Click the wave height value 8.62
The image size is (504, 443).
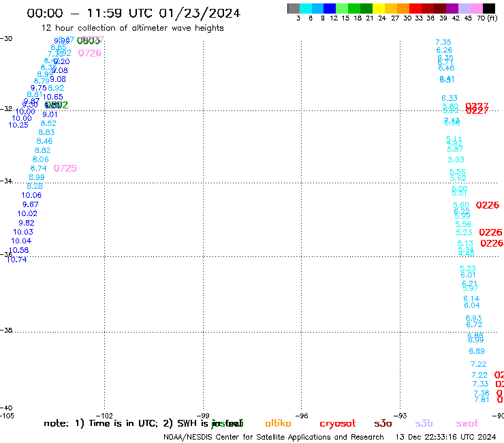point(42,150)
